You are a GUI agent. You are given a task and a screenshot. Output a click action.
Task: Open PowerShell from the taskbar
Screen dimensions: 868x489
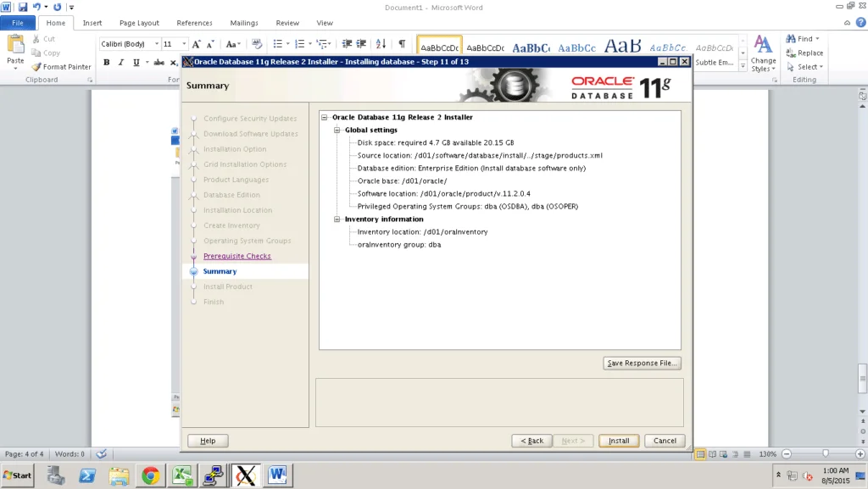87,475
